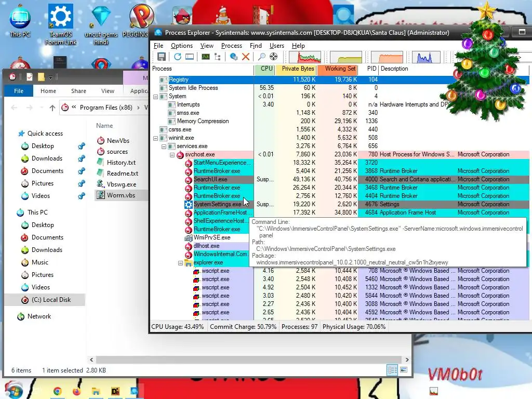Open the View menu in Process Explorer
The width and height of the screenshot is (532, 399).
click(x=207, y=46)
